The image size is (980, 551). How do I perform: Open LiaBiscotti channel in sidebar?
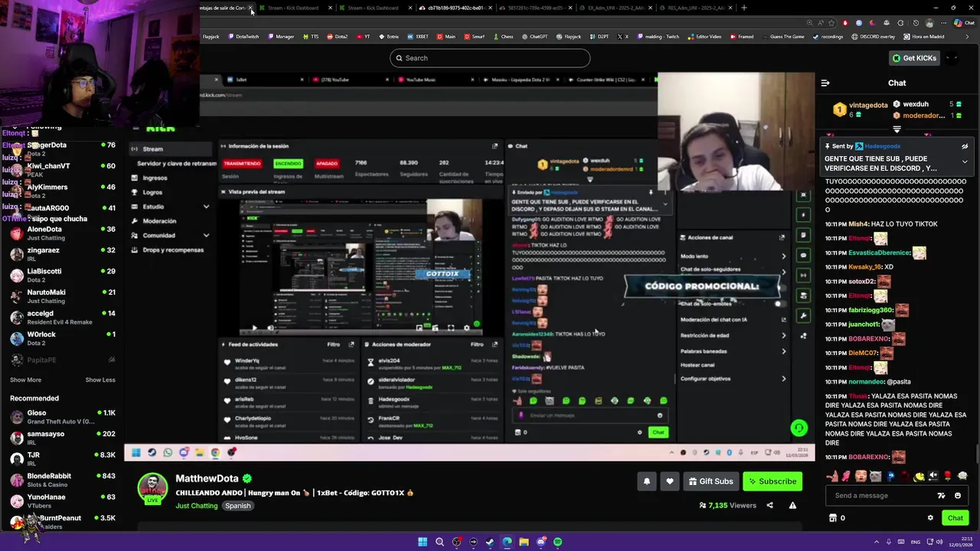pyautogui.click(x=63, y=275)
